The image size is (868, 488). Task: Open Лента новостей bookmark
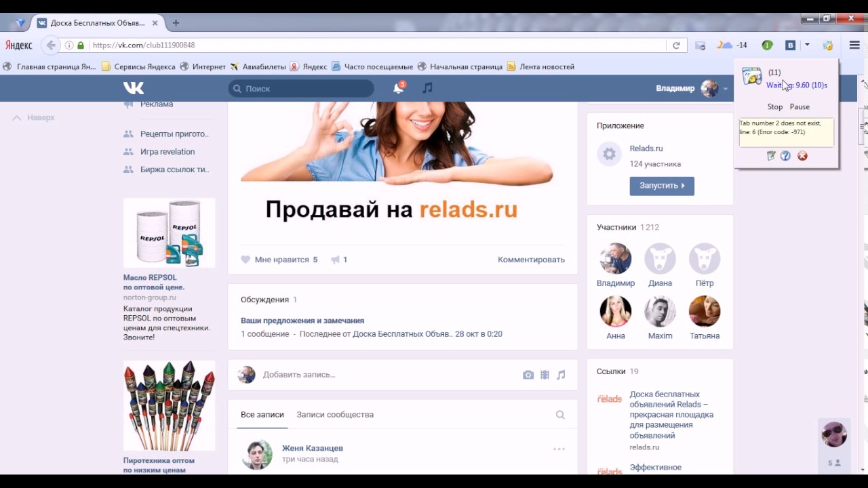coord(540,66)
